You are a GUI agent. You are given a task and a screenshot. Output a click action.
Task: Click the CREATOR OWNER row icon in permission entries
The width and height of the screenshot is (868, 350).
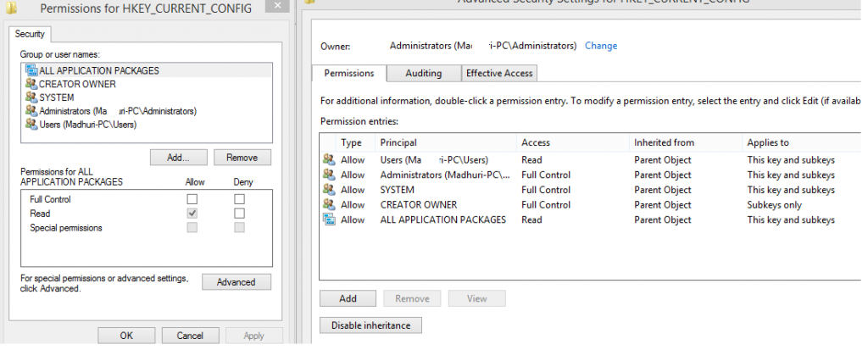pyautogui.click(x=329, y=205)
